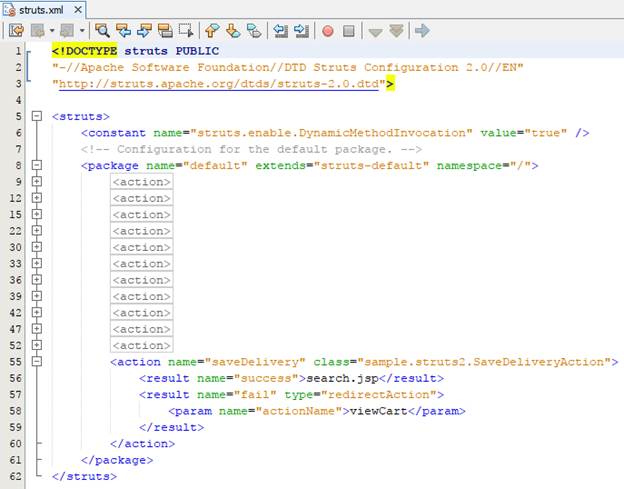Collapse the <package> fold at line 8
This screenshot has width=624, height=489.
click(37, 165)
